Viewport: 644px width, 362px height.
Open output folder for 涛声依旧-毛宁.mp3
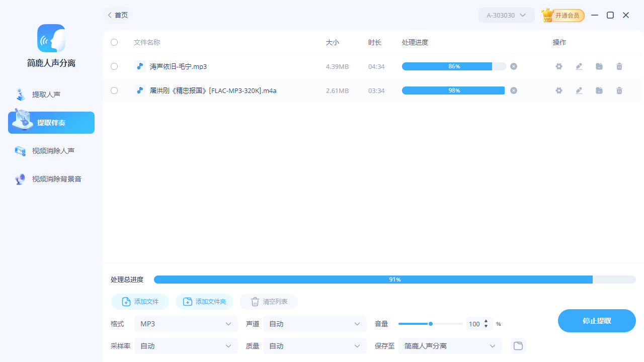click(x=599, y=66)
